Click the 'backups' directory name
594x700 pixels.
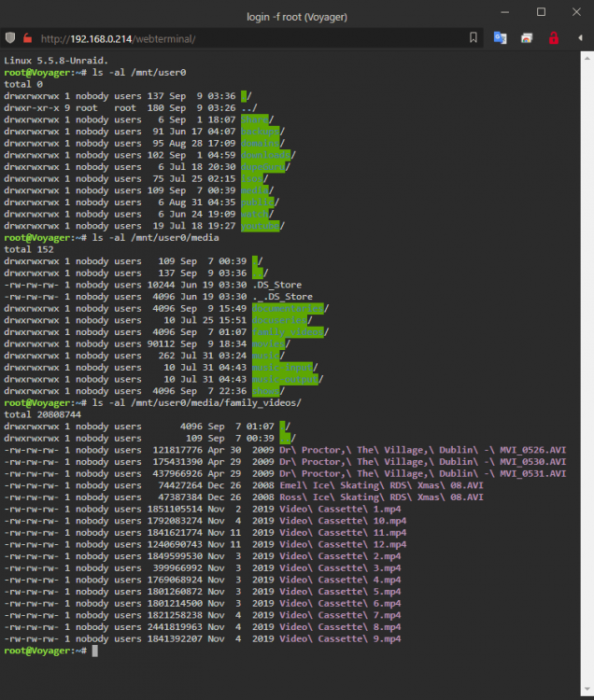coord(260,132)
